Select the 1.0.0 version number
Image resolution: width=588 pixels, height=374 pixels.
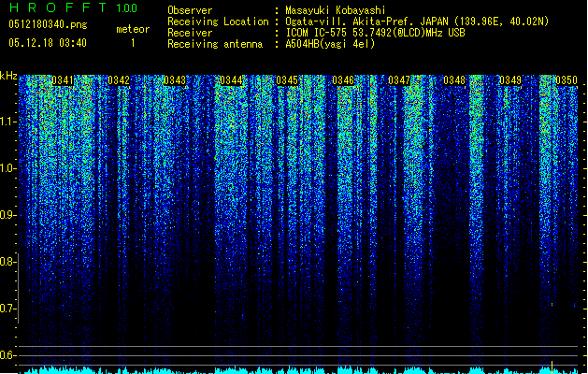tap(127, 7)
